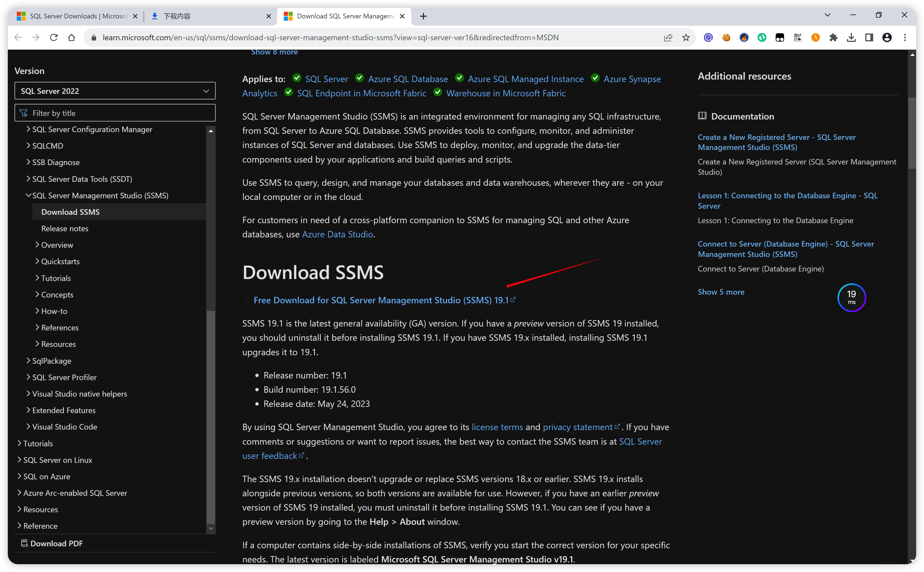Open Warehouse in Microsoft Fabric link

506,93
